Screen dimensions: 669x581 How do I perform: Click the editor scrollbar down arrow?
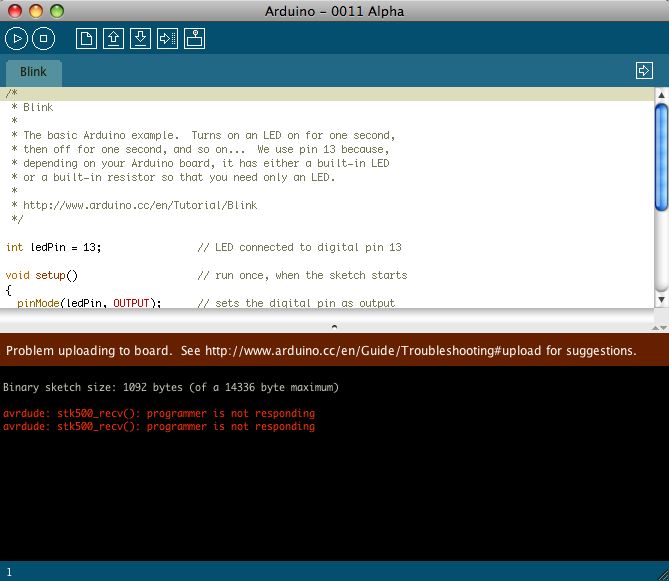click(x=661, y=299)
